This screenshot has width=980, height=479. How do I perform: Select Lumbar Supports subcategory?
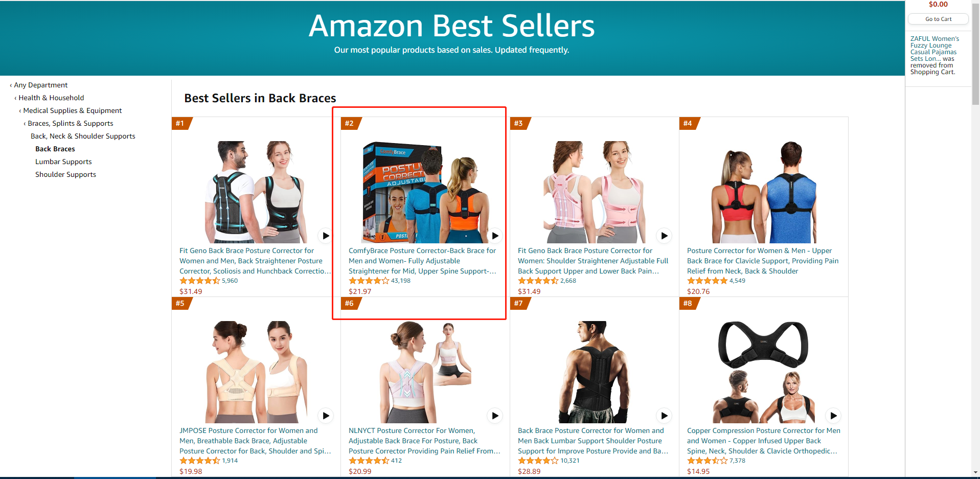63,162
